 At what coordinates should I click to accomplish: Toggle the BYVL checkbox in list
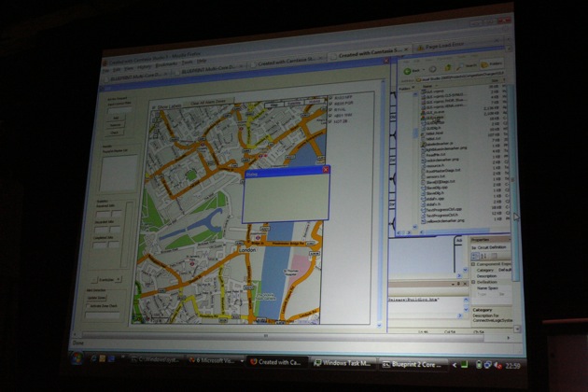(x=330, y=110)
